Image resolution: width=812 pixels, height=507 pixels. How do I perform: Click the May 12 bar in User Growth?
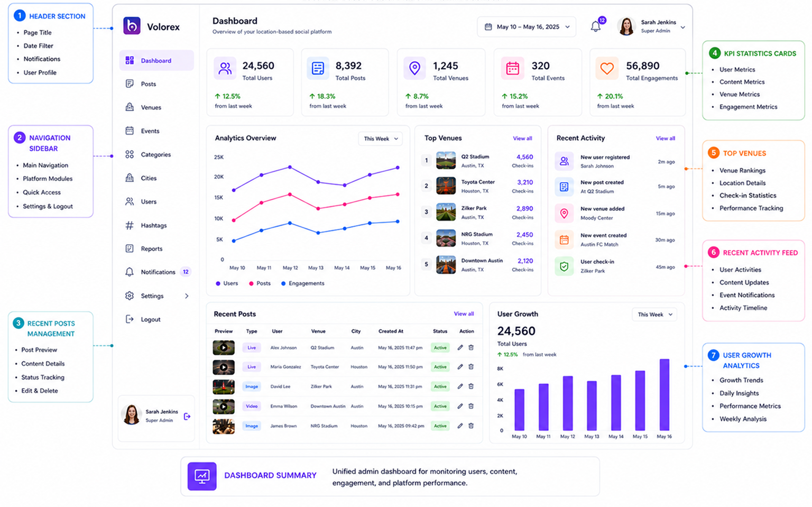(568, 403)
